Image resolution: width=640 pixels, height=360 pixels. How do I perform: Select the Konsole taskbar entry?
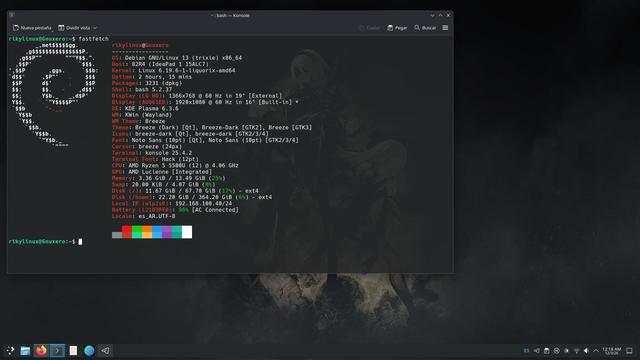coord(57,350)
